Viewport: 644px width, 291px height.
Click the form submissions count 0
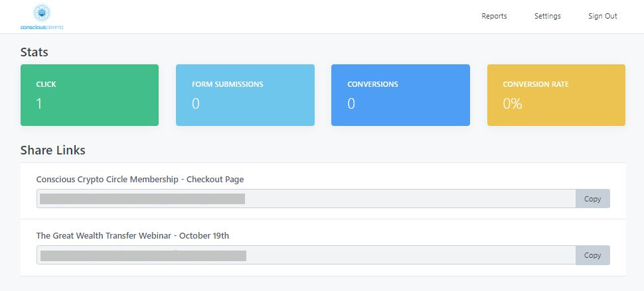point(195,103)
